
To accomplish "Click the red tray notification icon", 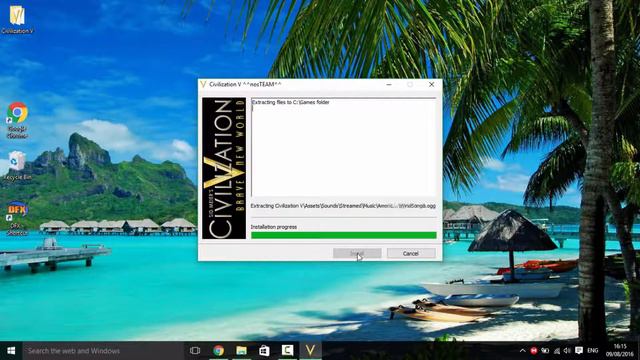I will [533, 351].
